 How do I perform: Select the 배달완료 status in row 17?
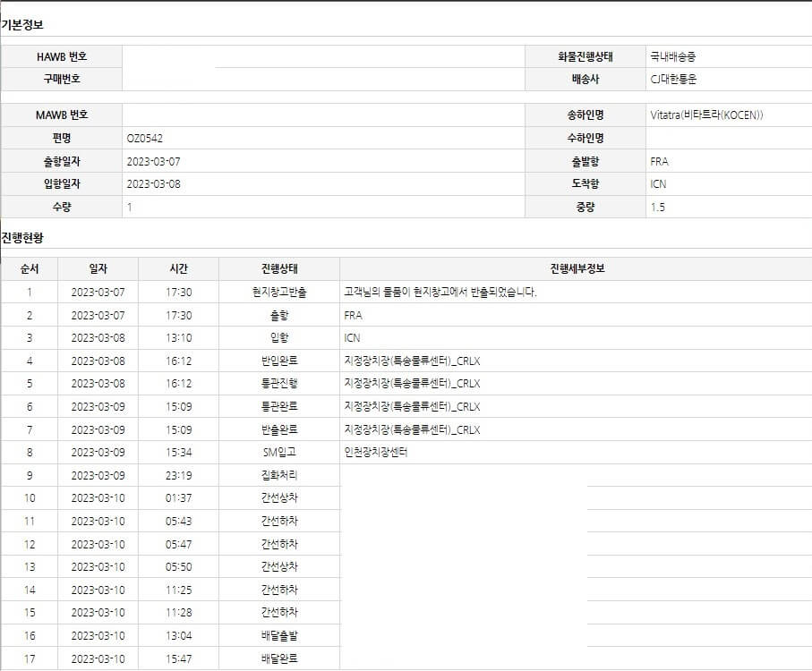[279, 658]
